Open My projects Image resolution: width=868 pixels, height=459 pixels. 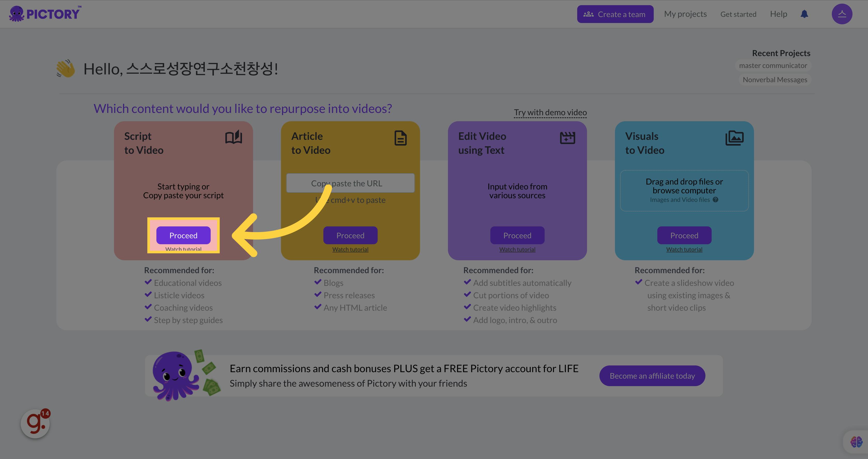pos(685,14)
